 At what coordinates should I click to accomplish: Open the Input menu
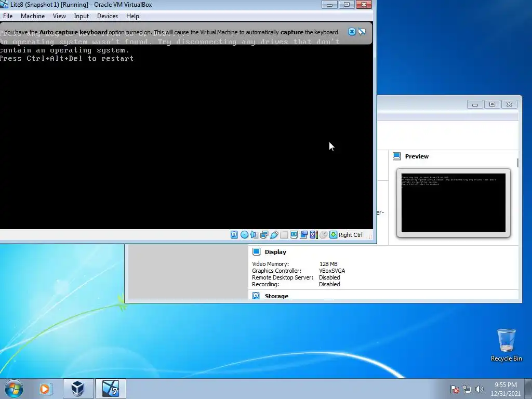82,16
